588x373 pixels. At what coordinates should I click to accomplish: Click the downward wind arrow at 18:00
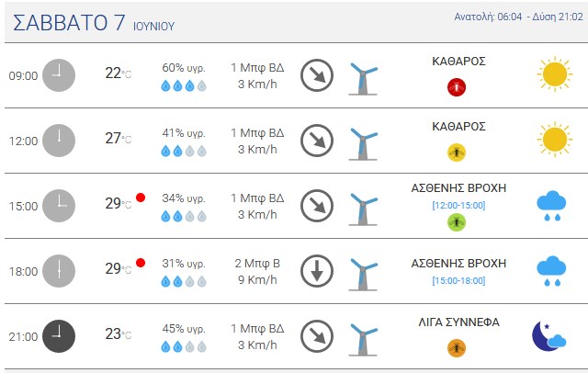(x=317, y=271)
